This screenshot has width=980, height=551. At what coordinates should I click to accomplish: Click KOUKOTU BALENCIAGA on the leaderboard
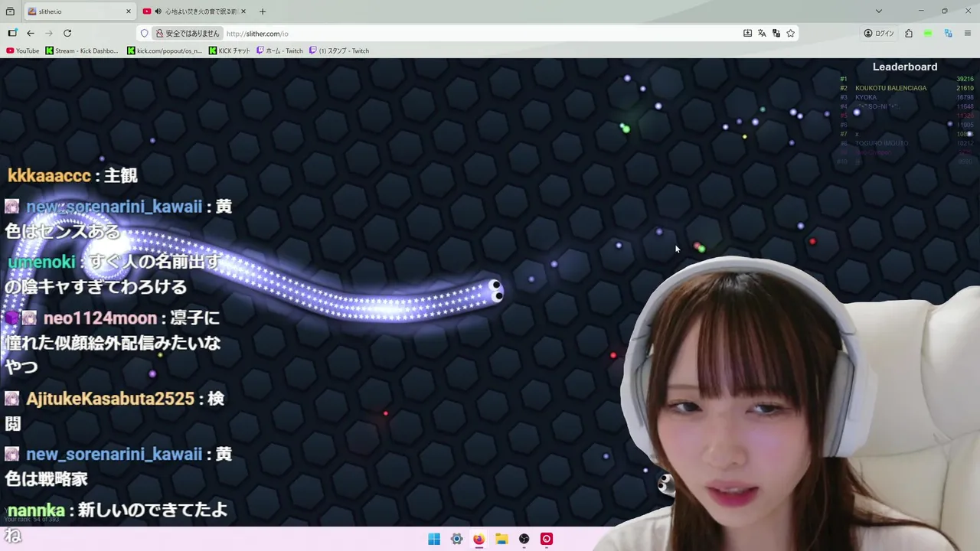(890, 88)
